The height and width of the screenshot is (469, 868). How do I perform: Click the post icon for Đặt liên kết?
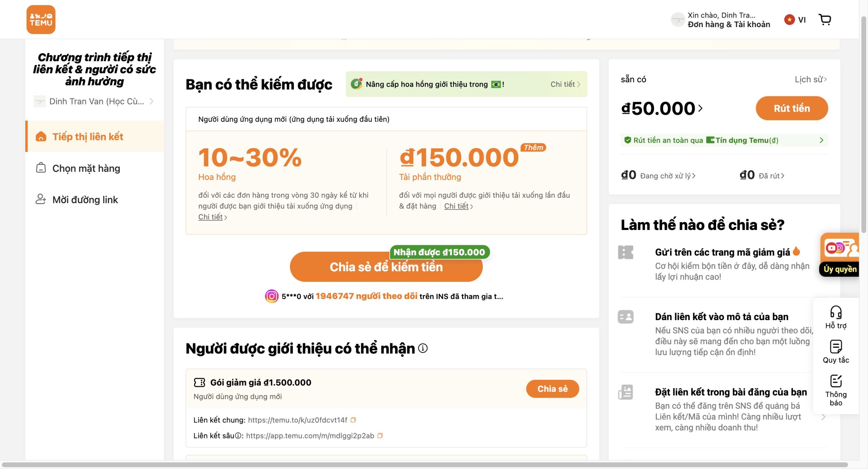click(x=626, y=392)
